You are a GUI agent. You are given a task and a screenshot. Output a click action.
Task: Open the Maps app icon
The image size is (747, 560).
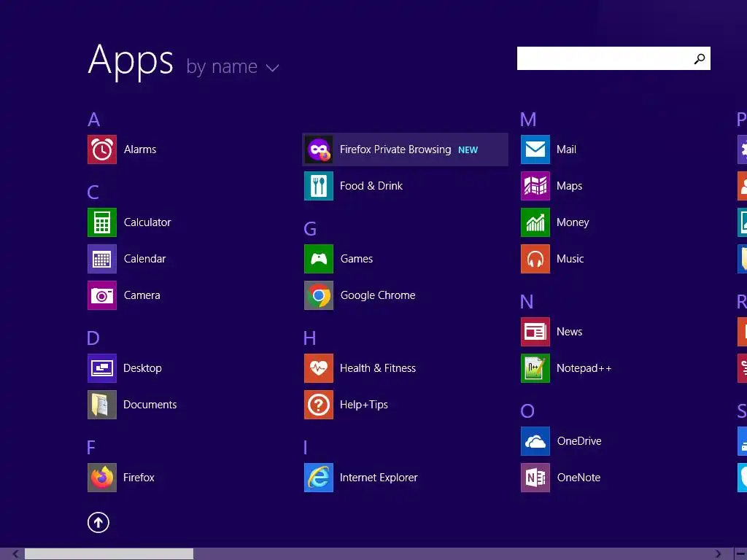(535, 186)
